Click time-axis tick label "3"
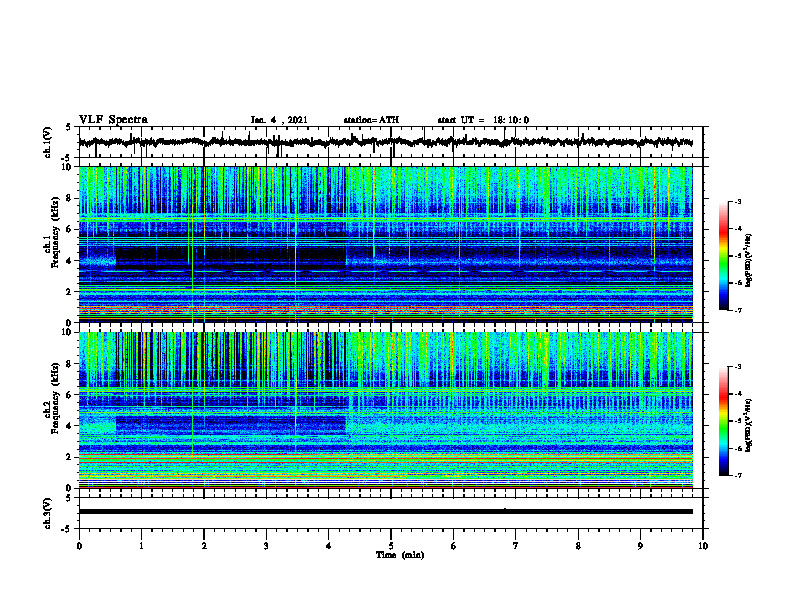Screen dimensions: 792x612 [x=266, y=546]
